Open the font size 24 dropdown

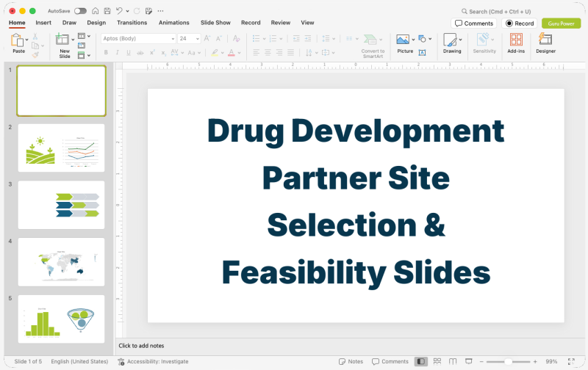[198, 39]
